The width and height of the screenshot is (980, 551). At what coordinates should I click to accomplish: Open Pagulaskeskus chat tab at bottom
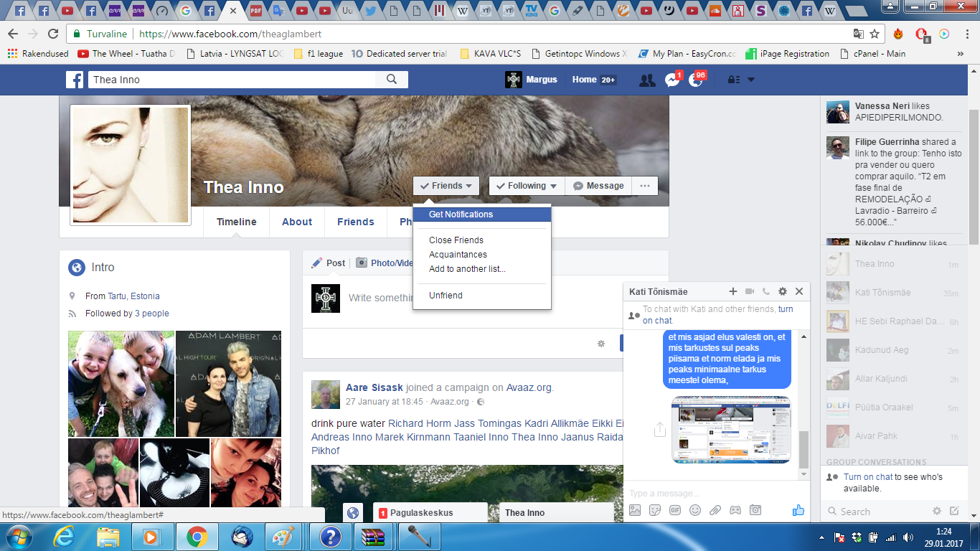tap(430, 513)
